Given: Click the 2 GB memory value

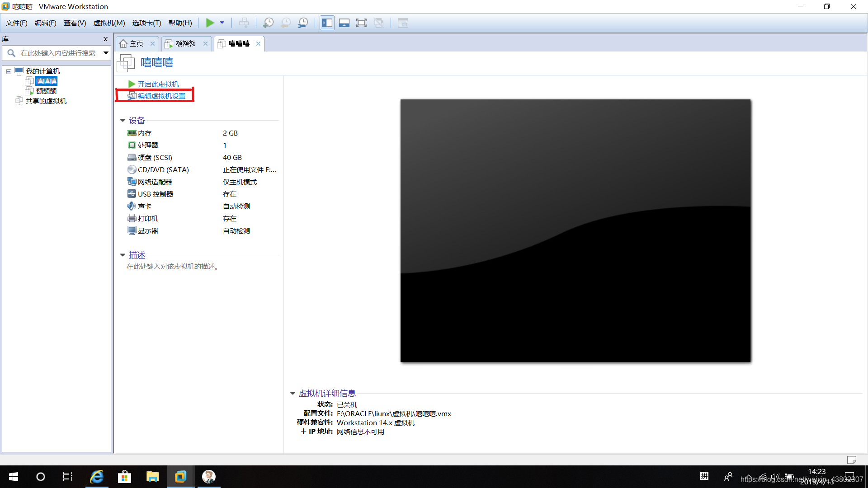Looking at the screenshot, I should (230, 133).
